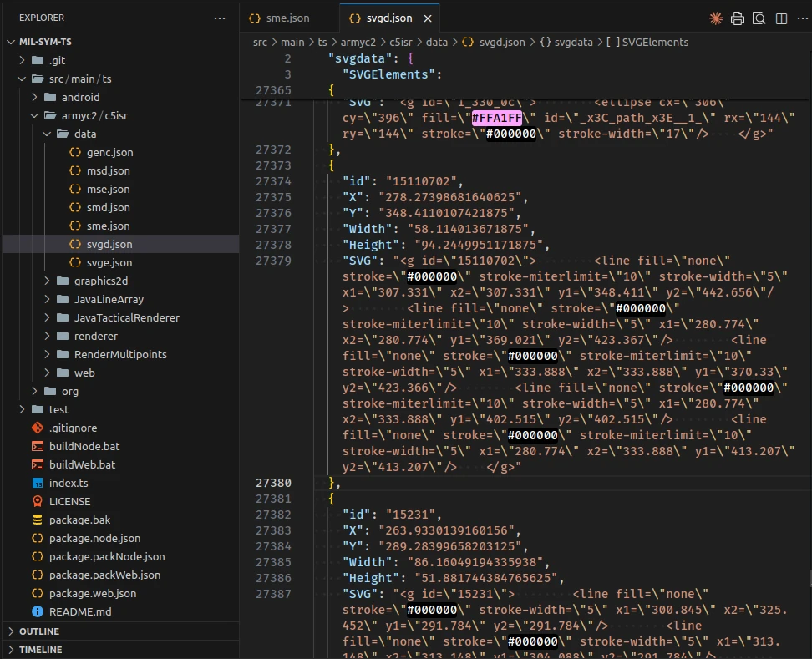
Task: Close the svgd.json tab
Action: coord(428,18)
